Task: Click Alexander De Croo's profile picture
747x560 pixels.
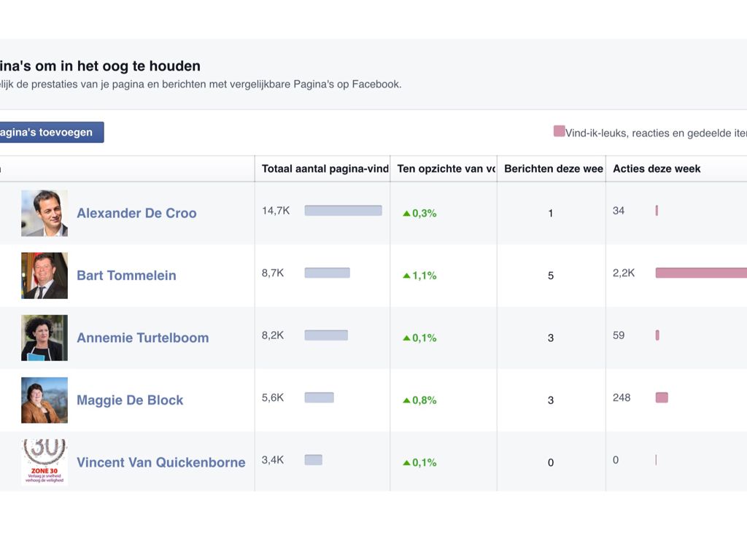Action: point(44,213)
